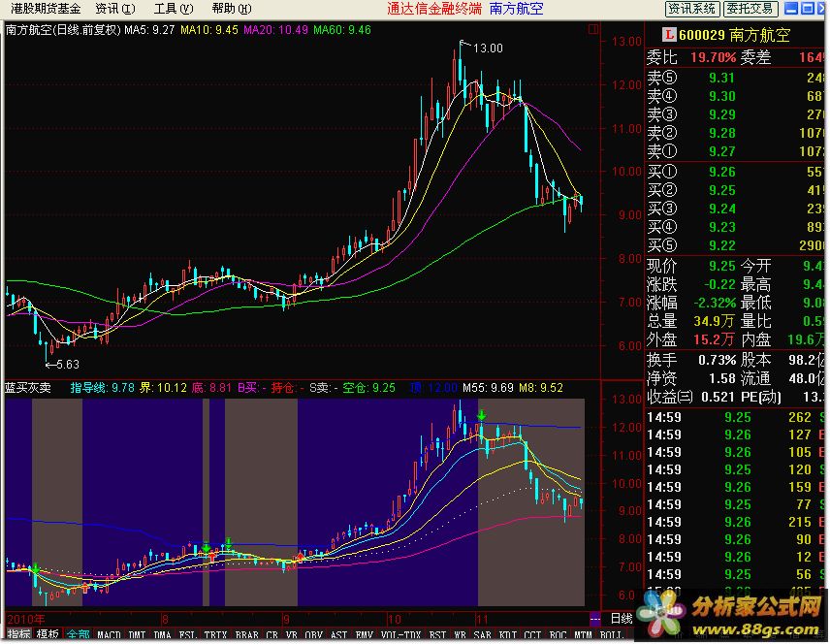Image resolution: width=830 pixels, height=644 pixels.
Task: Click the 600029 南方航空 stock title
Action: coord(735,35)
